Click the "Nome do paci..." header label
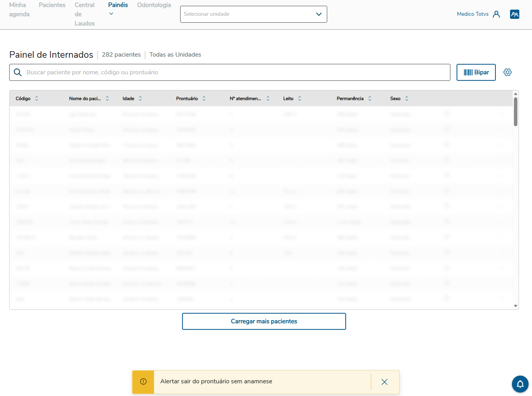532x396 pixels. (x=85, y=99)
